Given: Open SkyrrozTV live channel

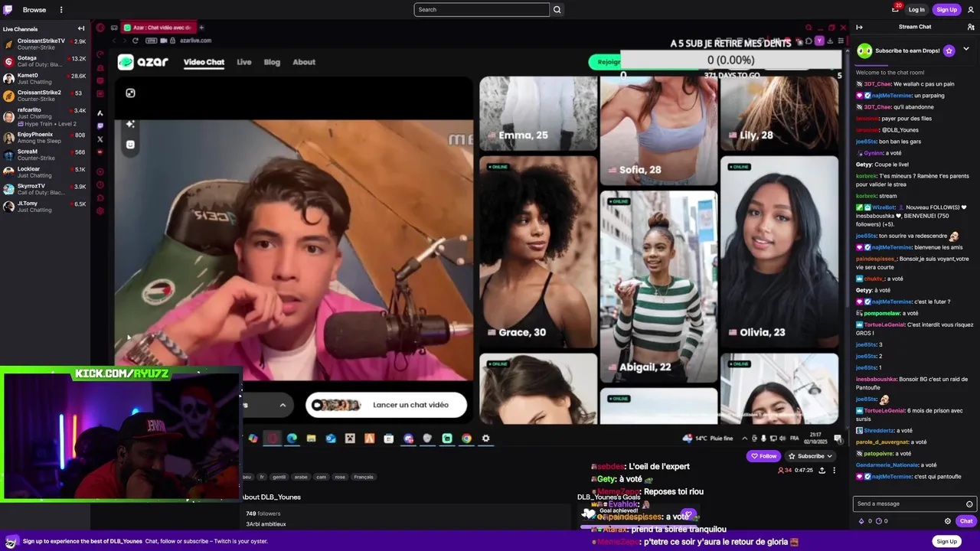Looking at the screenshot, I should [x=44, y=189].
